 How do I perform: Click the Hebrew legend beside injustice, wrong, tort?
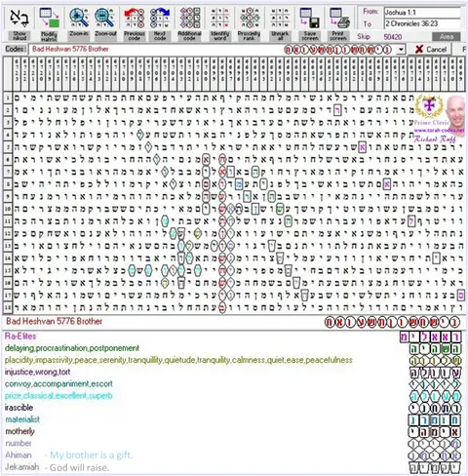pos(435,373)
